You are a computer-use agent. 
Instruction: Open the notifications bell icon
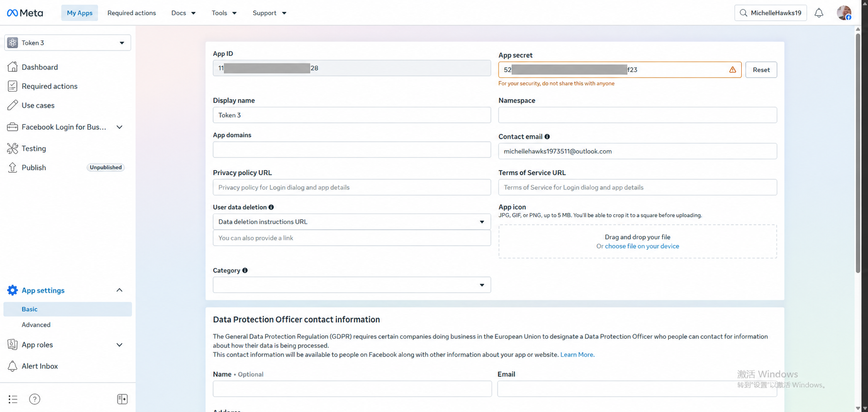click(x=819, y=13)
